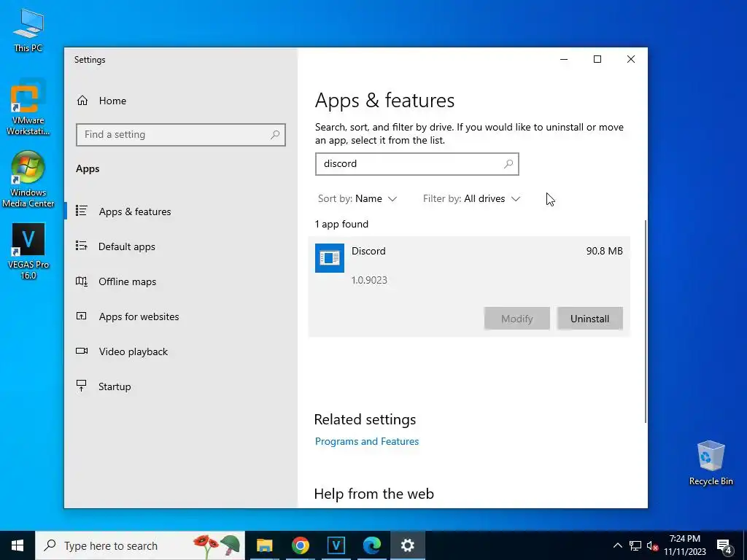Screen dimensions: 747x560
Task: Click the Offline maps map icon
Action: 82,281
